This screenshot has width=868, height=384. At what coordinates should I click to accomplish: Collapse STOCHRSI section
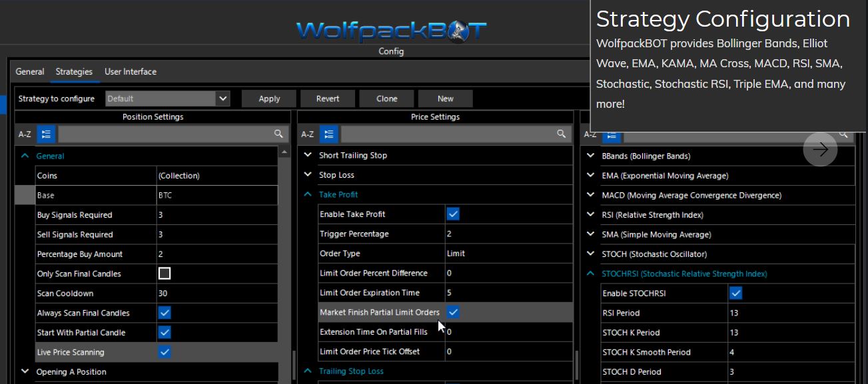coord(590,274)
